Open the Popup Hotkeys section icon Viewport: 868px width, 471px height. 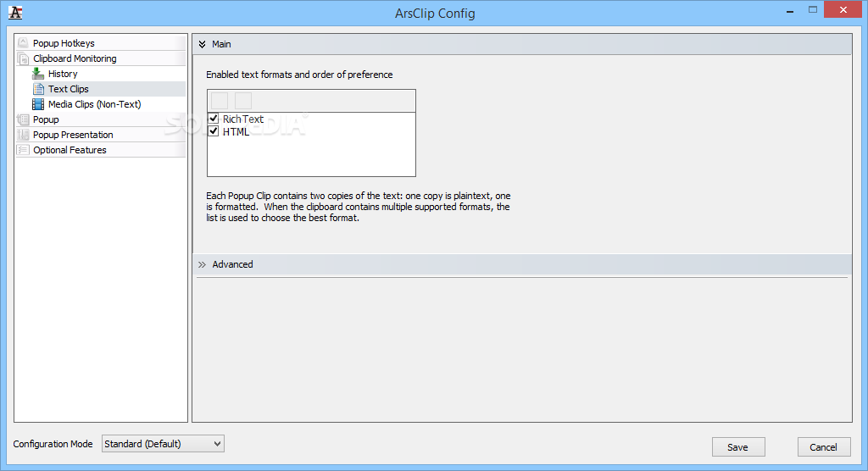coord(23,42)
